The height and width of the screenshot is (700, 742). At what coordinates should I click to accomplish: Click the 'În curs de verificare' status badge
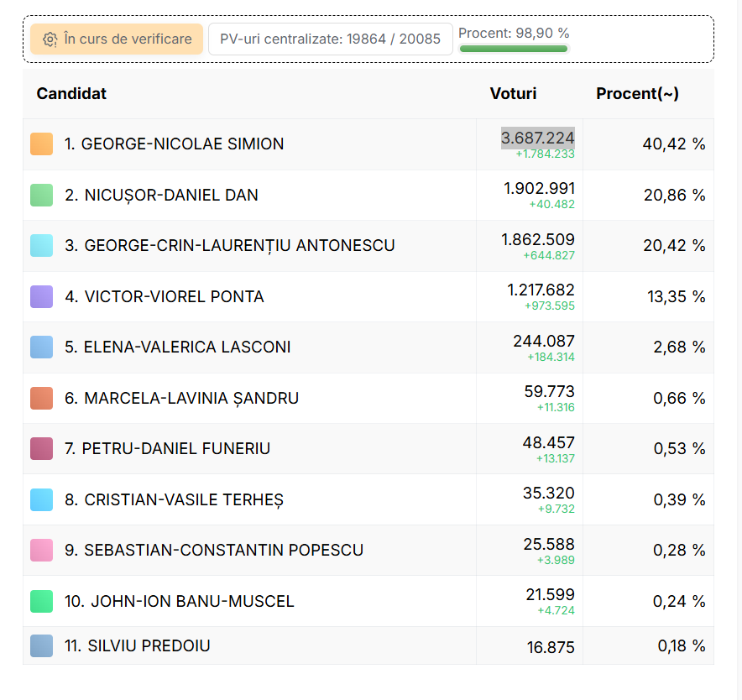pos(117,39)
